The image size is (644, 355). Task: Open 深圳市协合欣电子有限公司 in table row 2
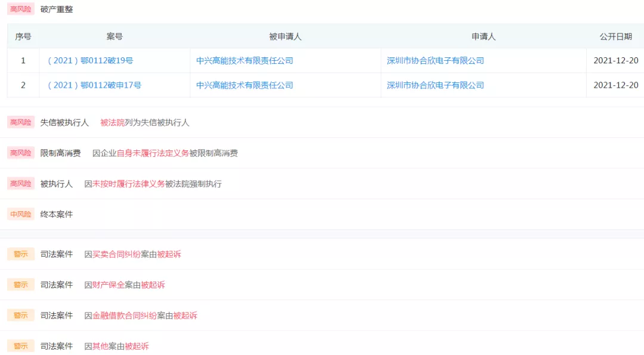(x=435, y=85)
